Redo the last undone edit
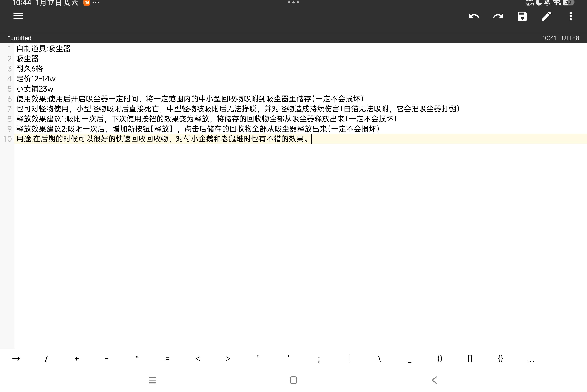Image resolution: width=587 pixels, height=392 pixels. [498, 17]
